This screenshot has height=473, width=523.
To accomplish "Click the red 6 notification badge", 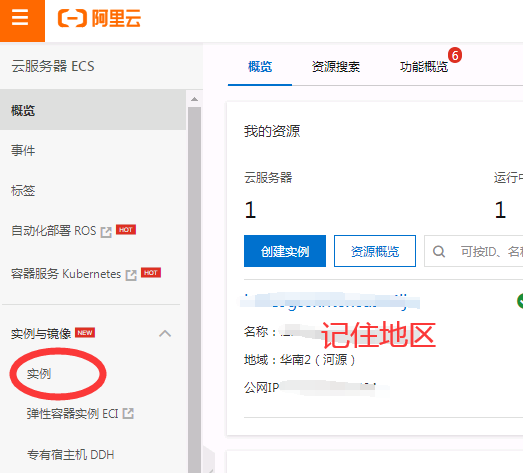I will (x=455, y=55).
